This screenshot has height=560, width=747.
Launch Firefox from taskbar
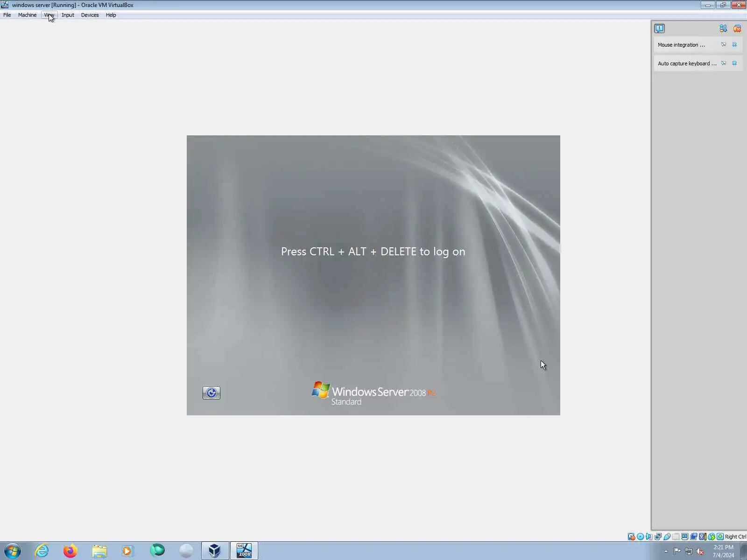pos(70,551)
